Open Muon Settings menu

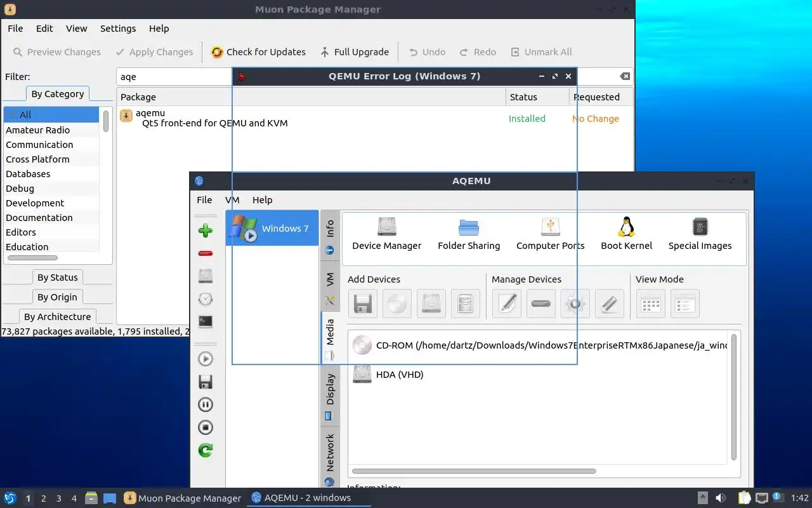tap(118, 29)
